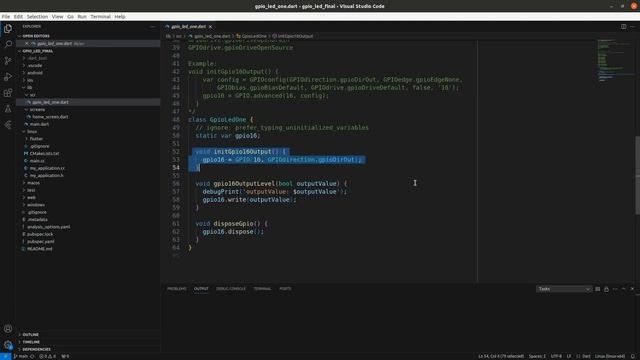This screenshot has height=360, width=640.
Task: Open the Tasks output channel dropdown
Action: pos(563,289)
